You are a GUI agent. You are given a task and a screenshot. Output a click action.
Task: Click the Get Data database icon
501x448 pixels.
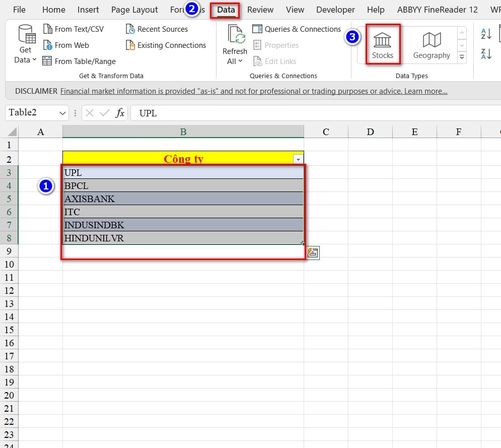click(27, 34)
